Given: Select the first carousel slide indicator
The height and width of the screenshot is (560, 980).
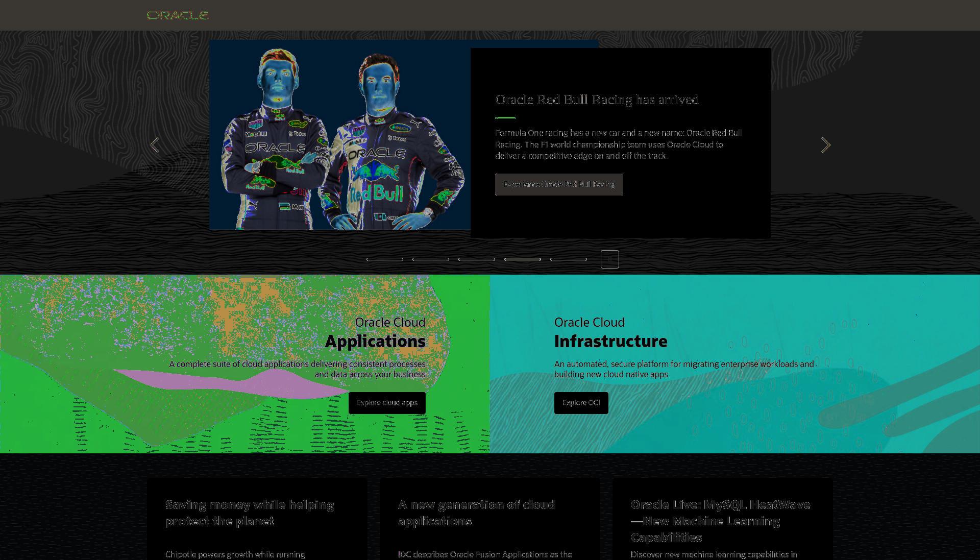Looking at the screenshot, I should (385, 259).
